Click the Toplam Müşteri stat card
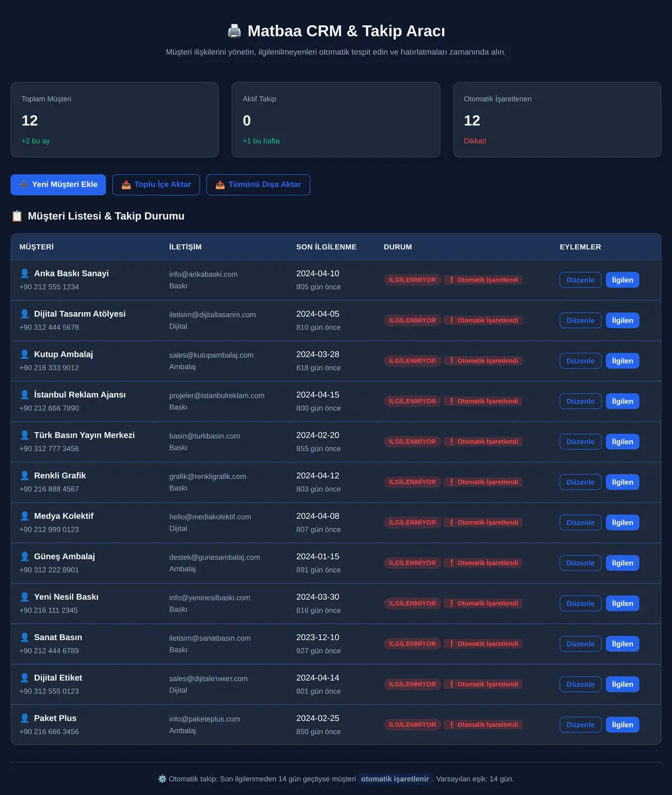This screenshot has height=795, width=672. [115, 120]
